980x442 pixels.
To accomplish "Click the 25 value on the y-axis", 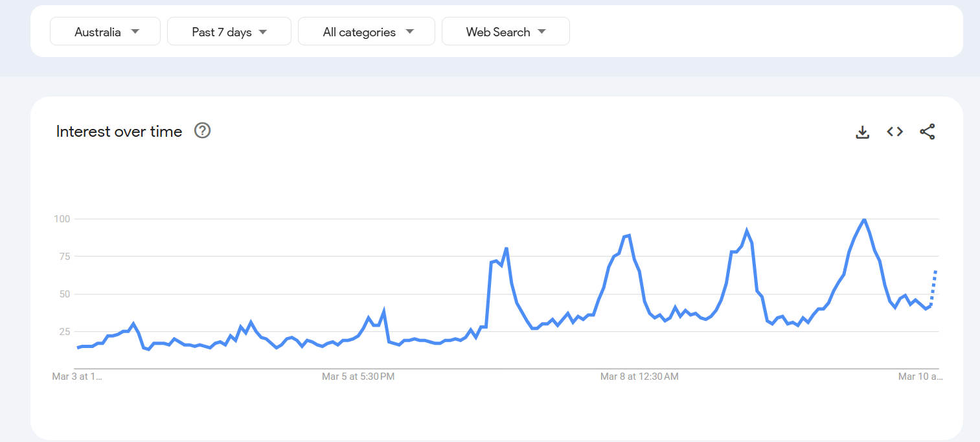I will [63, 332].
